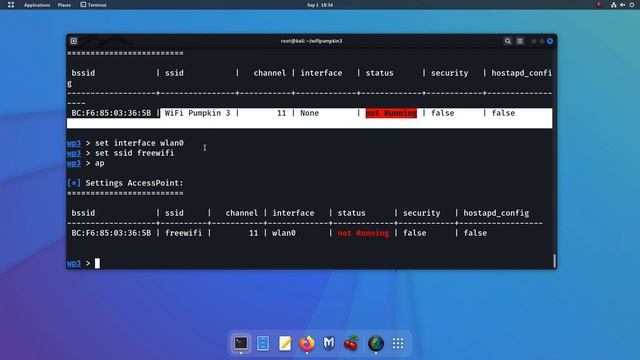Screen dimensions: 640x360
Task: Click BSSID value in the highlighted row
Action: [111, 113]
